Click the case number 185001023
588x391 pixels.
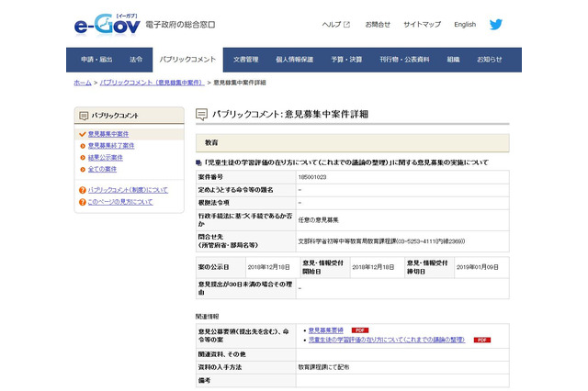(312, 177)
